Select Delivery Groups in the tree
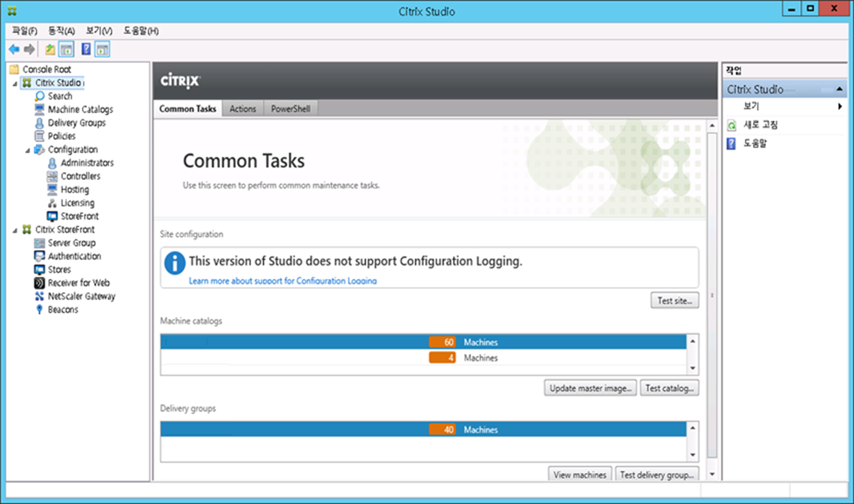The image size is (854, 504). coord(76,123)
